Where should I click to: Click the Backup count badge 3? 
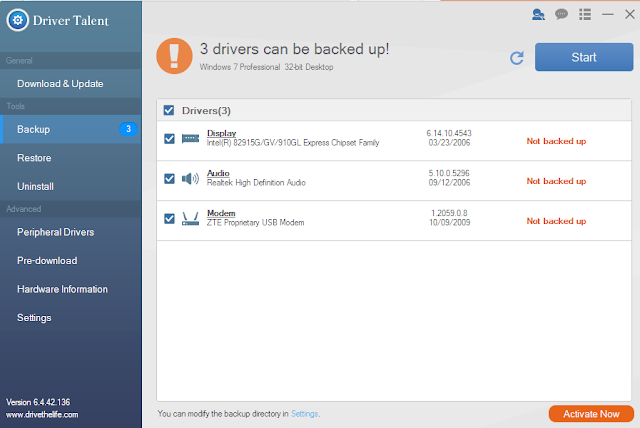[128, 129]
